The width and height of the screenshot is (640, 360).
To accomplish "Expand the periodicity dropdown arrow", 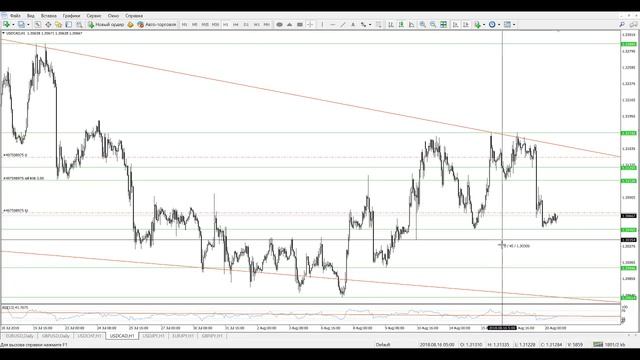I will coord(499,24).
